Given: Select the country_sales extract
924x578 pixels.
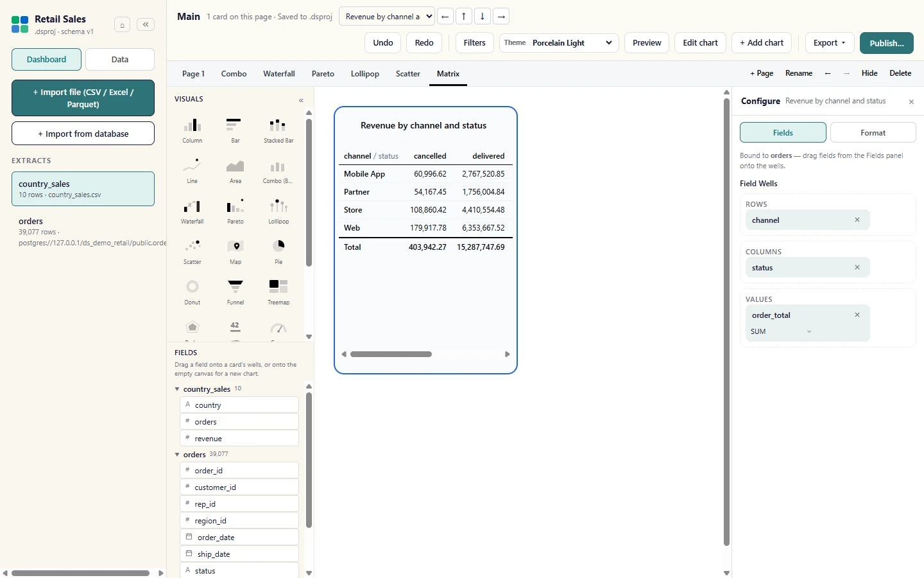Looking at the screenshot, I should pyautogui.click(x=83, y=189).
